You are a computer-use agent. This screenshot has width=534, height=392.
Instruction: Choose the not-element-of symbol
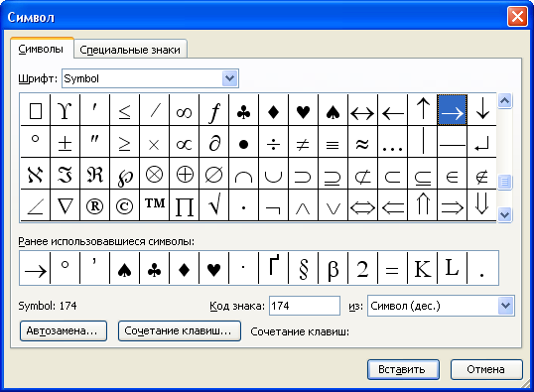[x=482, y=174]
